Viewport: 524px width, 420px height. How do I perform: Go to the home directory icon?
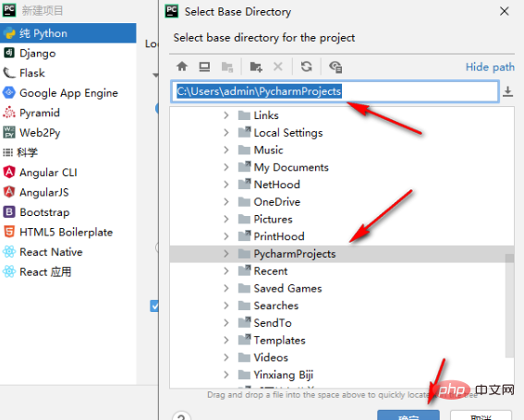coord(182,66)
